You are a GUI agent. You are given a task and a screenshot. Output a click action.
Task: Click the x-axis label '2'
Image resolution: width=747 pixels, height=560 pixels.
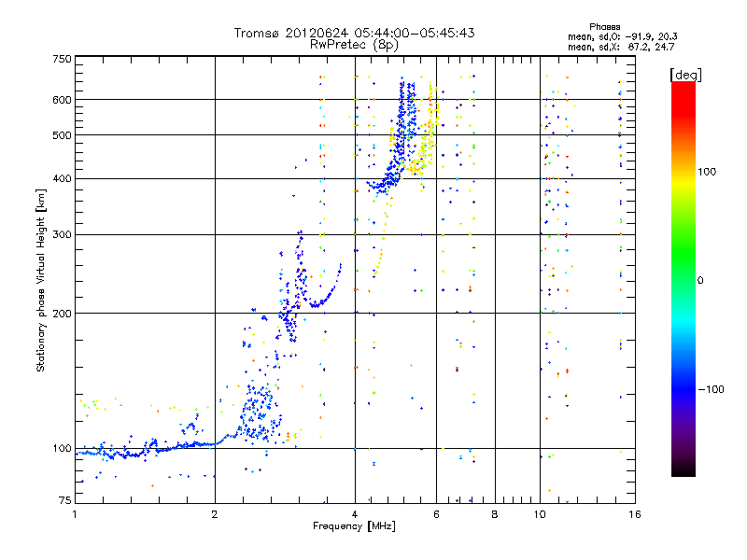coord(215,514)
